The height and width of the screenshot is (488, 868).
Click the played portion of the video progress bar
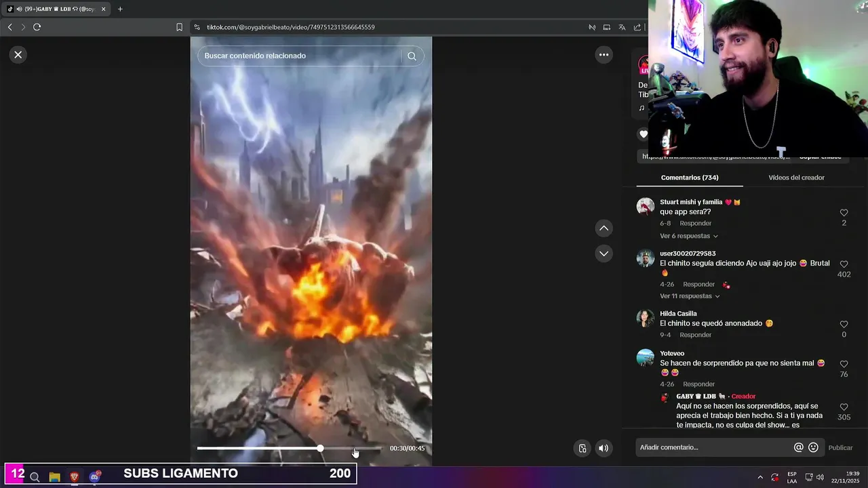(258, 448)
